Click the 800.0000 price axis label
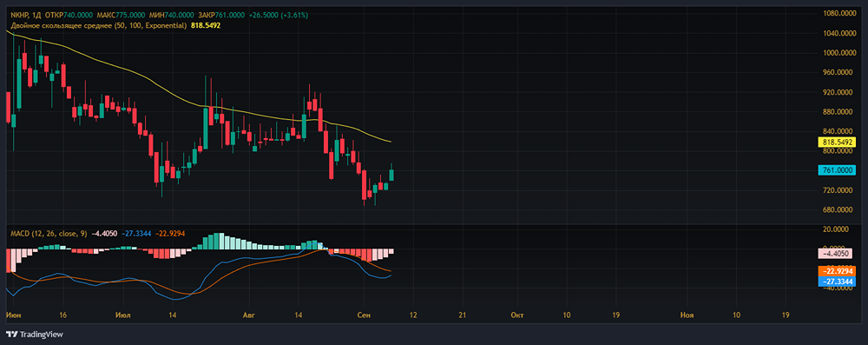This screenshot has width=868, height=345. [x=837, y=151]
